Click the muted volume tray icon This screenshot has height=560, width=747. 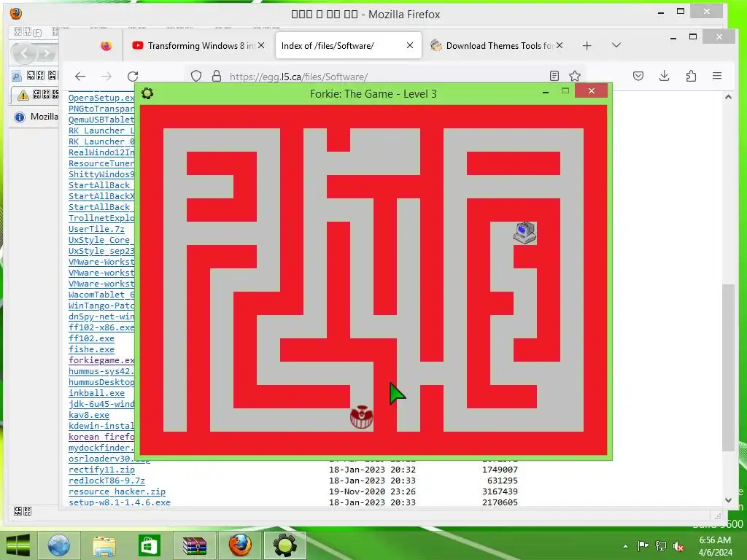tap(678, 545)
